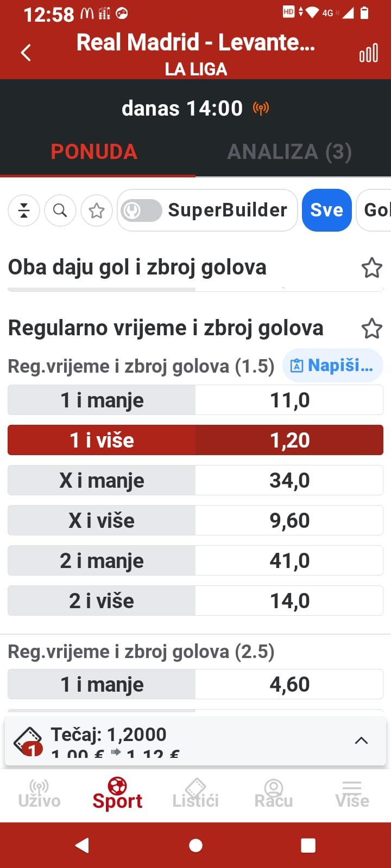
Task: Open the market search magnifier
Action: [60, 210]
